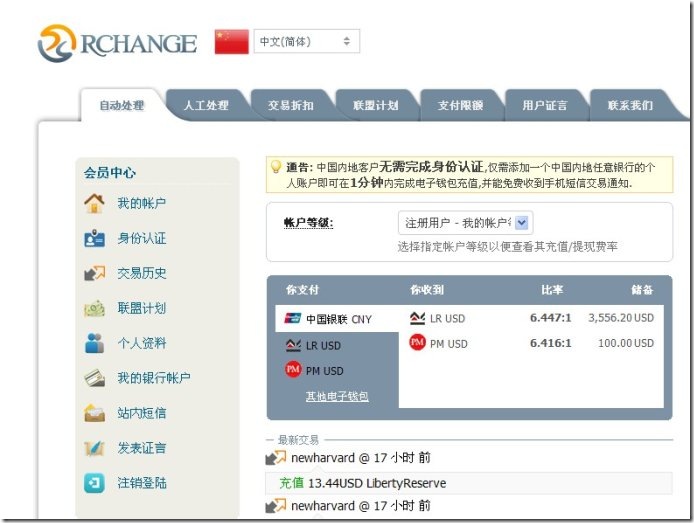This screenshot has width=694, height=523.
Task: Click the logout icon beside 注销登陆
Action: pos(94,483)
